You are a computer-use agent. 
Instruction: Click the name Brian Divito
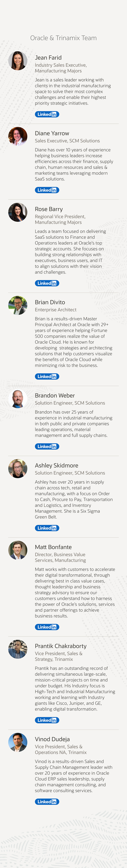tap(50, 302)
